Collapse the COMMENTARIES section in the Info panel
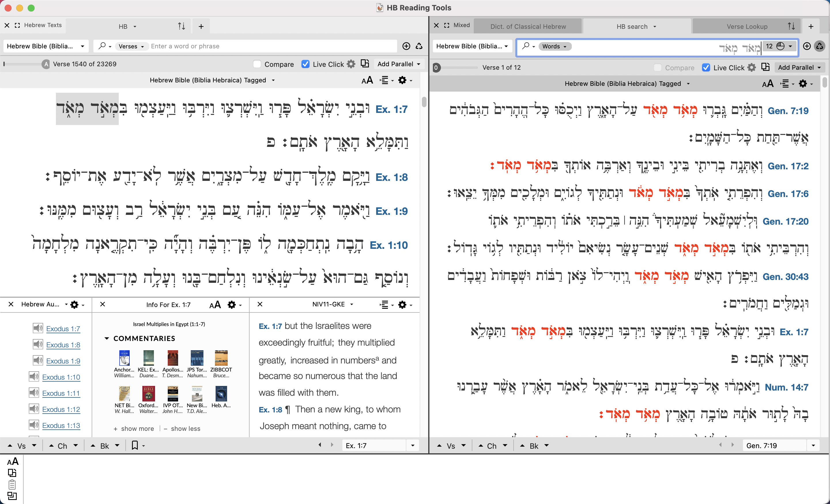The height and width of the screenshot is (504, 830). click(107, 338)
